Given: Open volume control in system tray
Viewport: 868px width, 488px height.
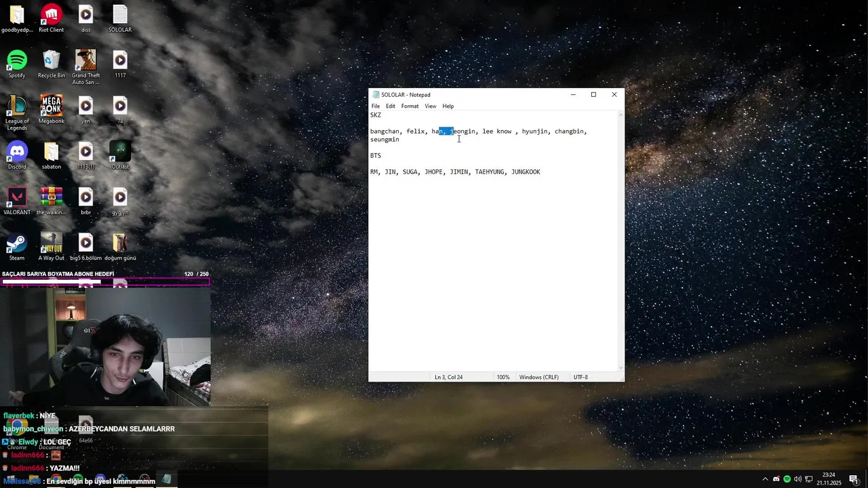Looking at the screenshot, I should [x=797, y=479].
